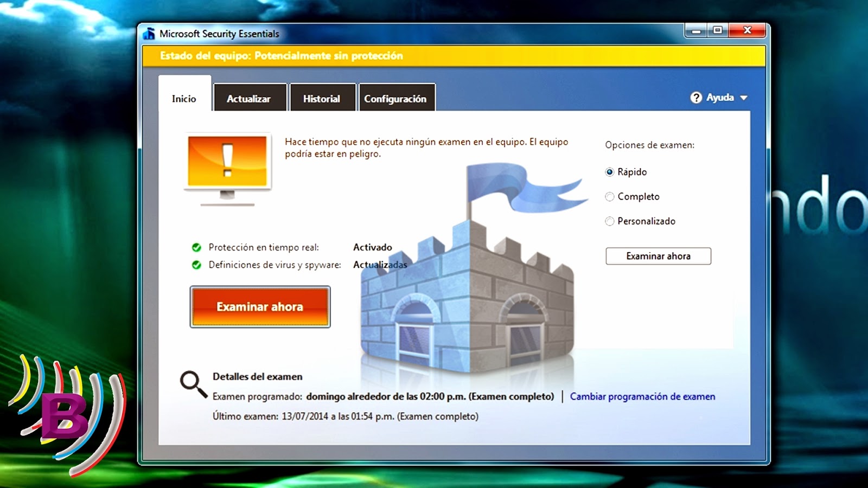Viewport: 868px width, 488px height.
Task: Click the 'Detalles del examen' heading
Action: coord(258,376)
